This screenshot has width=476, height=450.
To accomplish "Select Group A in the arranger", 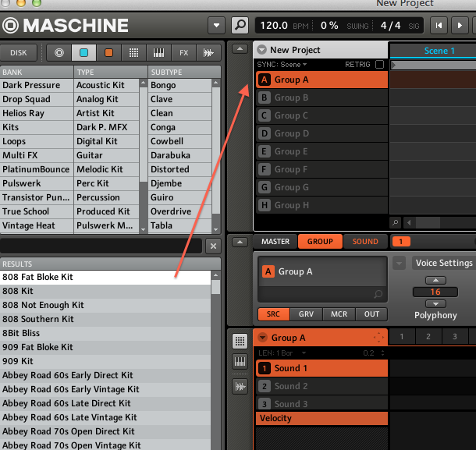I will [x=321, y=80].
